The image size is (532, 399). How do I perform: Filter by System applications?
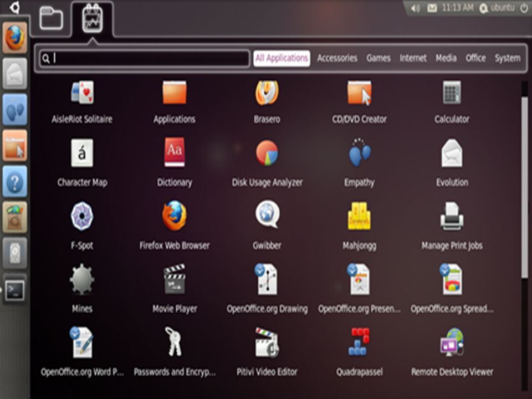507,58
